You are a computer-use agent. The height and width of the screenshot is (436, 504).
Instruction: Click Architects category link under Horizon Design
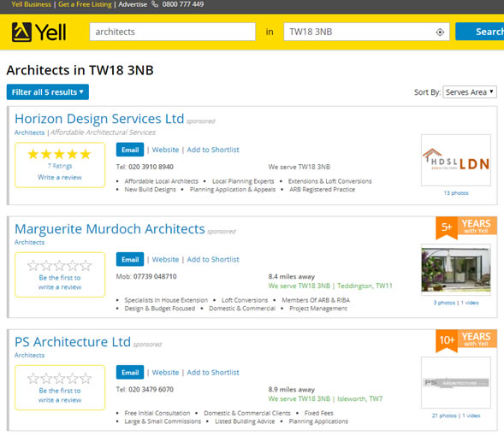click(30, 133)
